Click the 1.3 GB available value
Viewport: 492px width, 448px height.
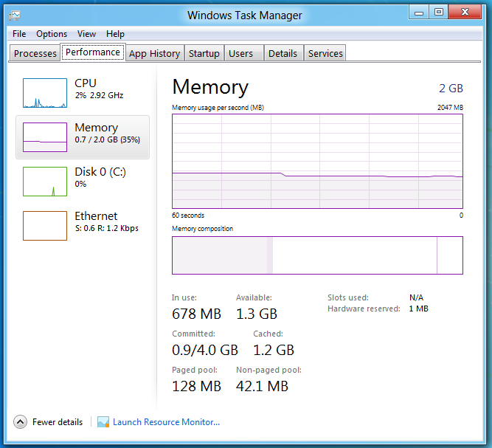[x=257, y=314]
